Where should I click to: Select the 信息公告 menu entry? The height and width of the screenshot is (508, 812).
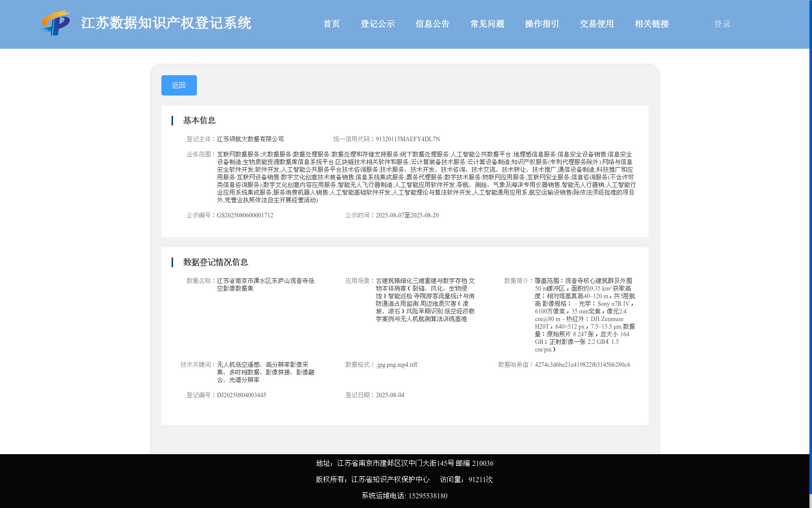tap(432, 23)
